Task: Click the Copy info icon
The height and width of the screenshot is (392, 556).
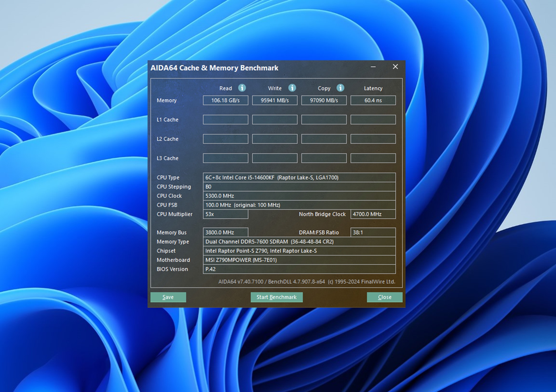Action: pos(340,88)
